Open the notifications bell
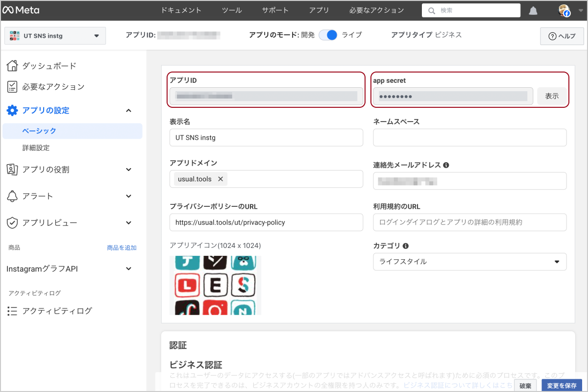588x392 pixels. click(x=533, y=11)
